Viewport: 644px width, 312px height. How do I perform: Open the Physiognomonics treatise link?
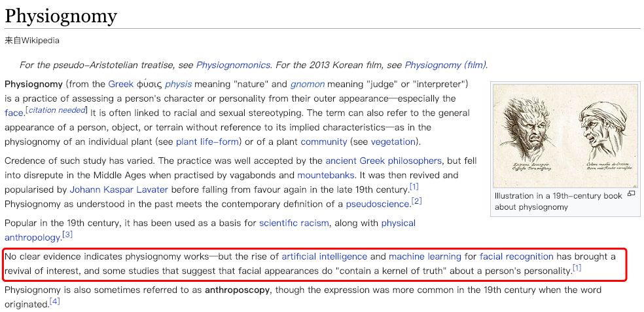coord(233,65)
